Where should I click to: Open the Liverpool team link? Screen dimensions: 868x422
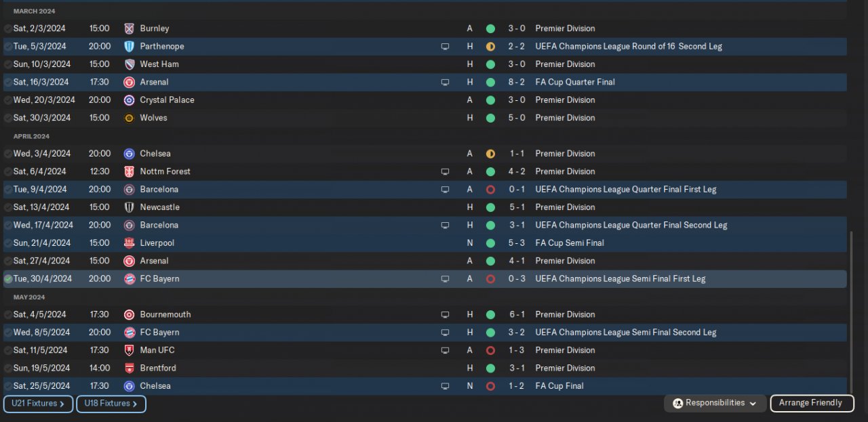pyautogui.click(x=157, y=243)
